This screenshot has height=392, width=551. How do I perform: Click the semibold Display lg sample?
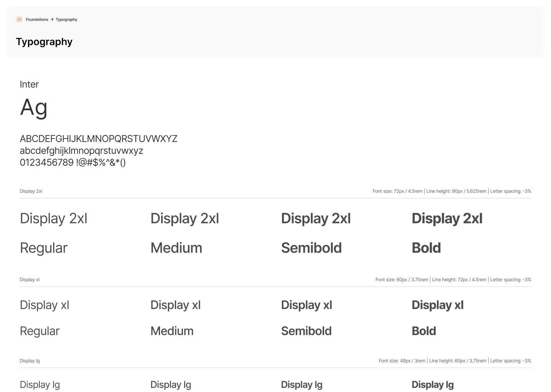tap(302, 385)
